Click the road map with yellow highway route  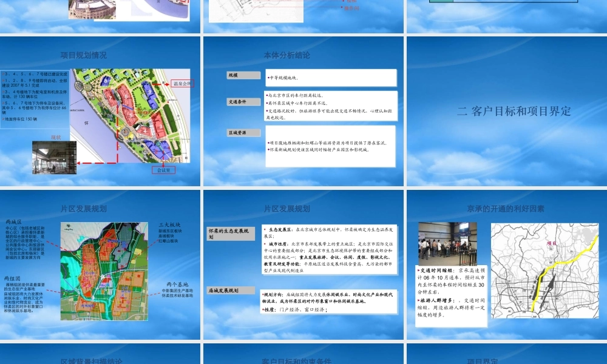pyautogui.click(x=544, y=271)
